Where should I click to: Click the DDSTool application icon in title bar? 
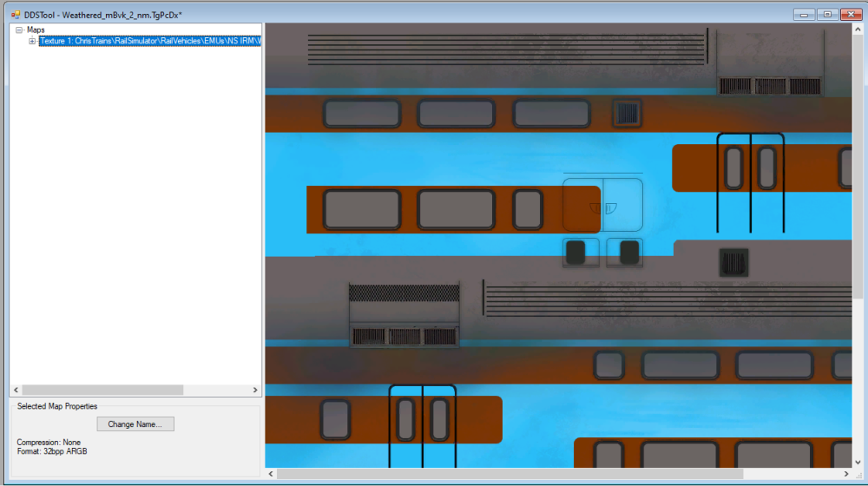(x=14, y=15)
